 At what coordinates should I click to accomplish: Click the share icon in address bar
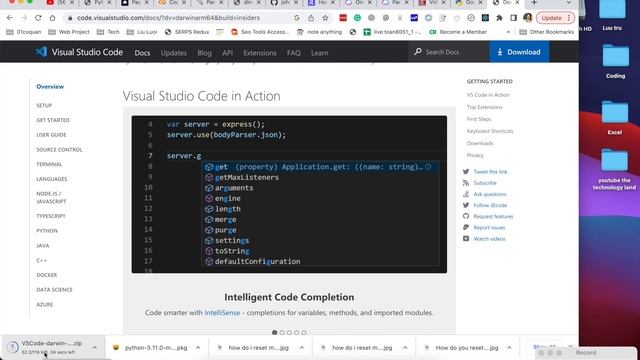coord(311,18)
